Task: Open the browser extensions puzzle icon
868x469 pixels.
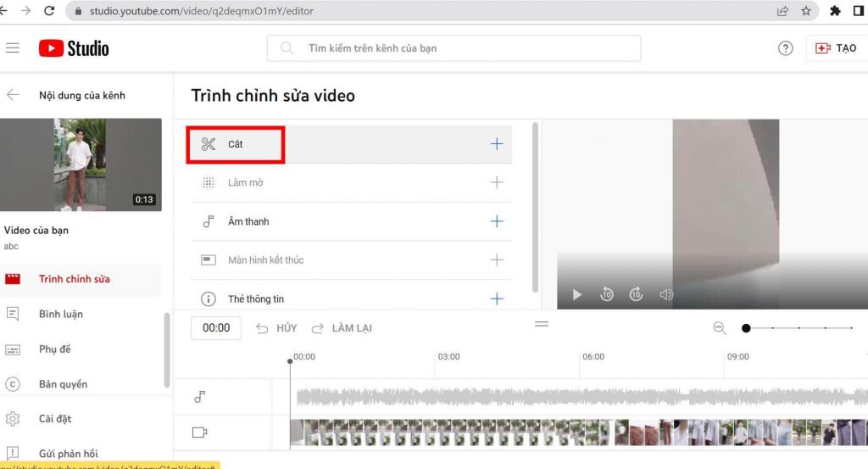Action: (x=835, y=10)
